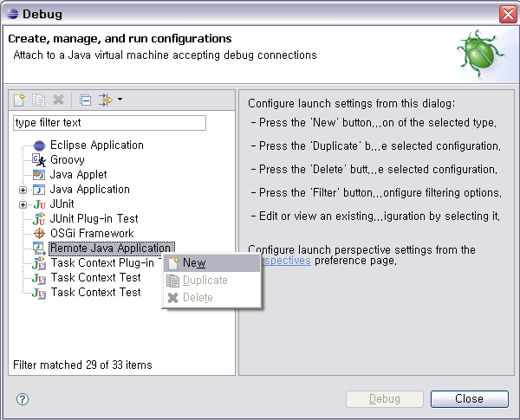
Task: Choose New from the context menu
Action: (x=212, y=263)
